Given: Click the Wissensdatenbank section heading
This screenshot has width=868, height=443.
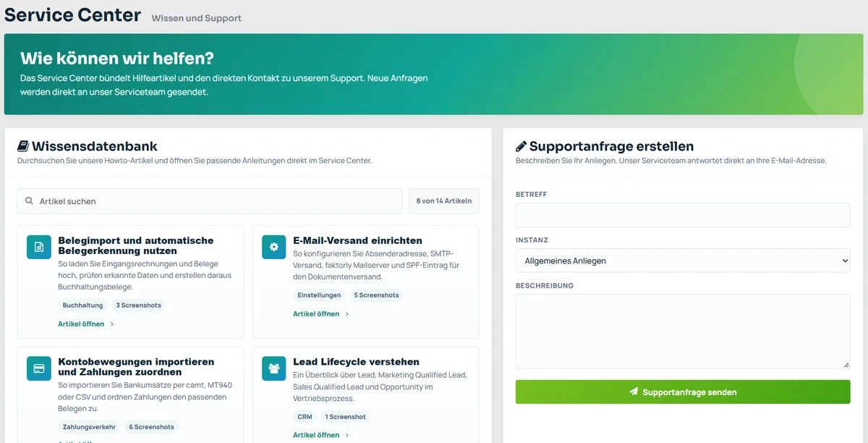Looking at the screenshot, I should 95,146.
